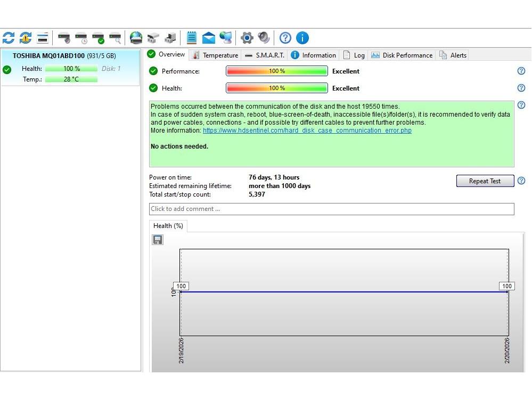Click the blue notepad report icon
Image resolution: width=532 pixels, height=399 pixels.
[192, 38]
